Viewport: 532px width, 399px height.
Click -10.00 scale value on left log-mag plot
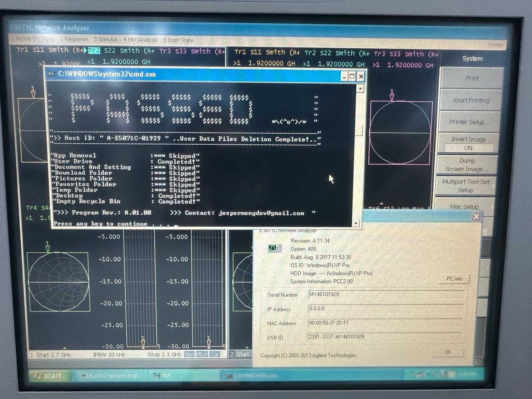(x=110, y=259)
